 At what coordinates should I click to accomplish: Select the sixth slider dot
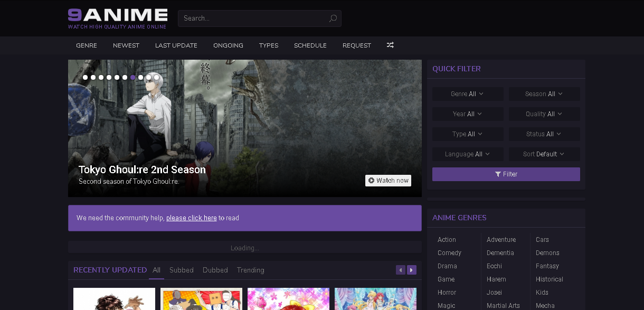tap(125, 77)
